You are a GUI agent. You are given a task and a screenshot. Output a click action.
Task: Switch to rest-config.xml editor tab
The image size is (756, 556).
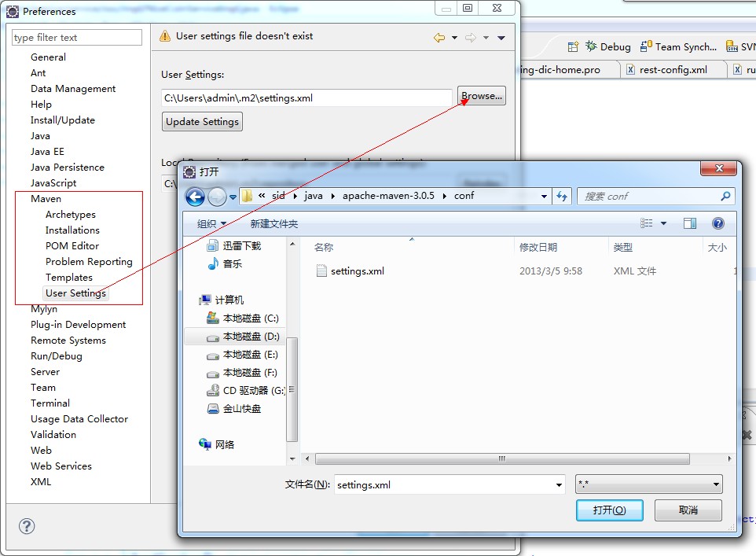pos(673,69)
